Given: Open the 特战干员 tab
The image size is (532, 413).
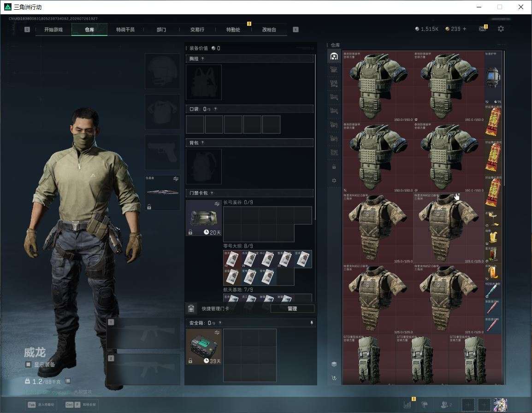Looking at the screenshot, I should [125, 29].
